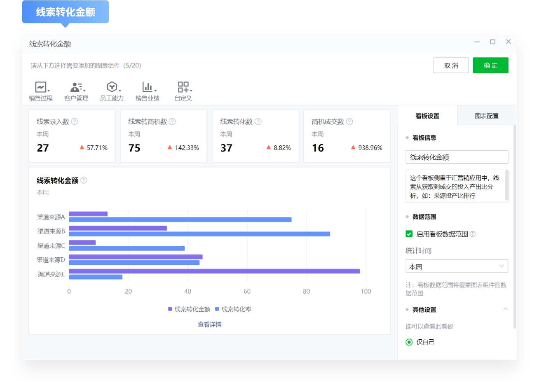Viewport: 539px width, 392px height.
Task: Open 查看详情 below the chart
Action: [209, 324]
